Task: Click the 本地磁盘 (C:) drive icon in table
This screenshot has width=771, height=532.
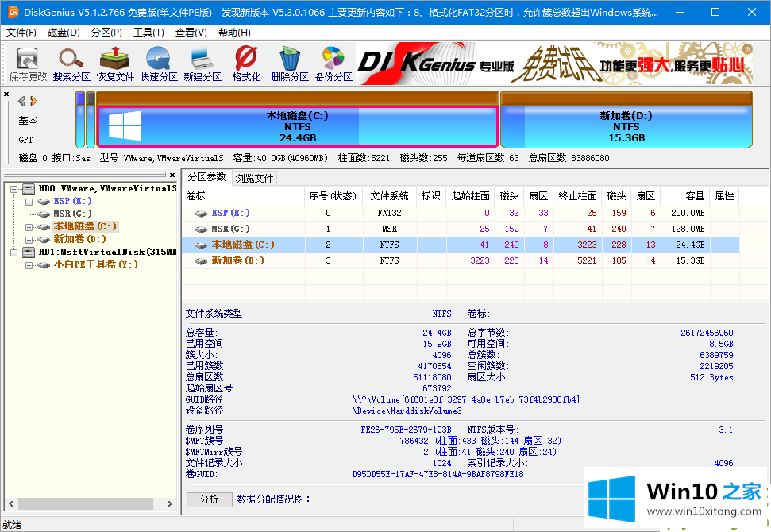Action: pyautogui.click(x=201, y=245)
